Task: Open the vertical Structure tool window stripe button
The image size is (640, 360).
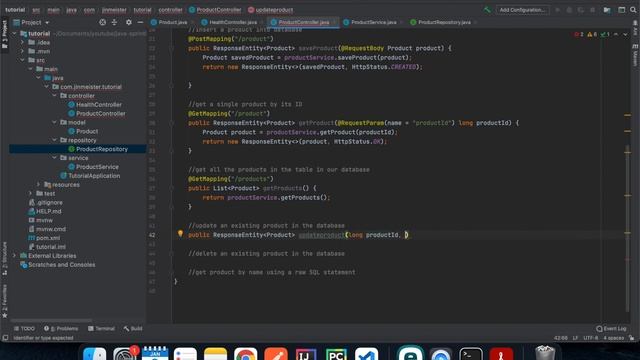Action: pos(5,258)
